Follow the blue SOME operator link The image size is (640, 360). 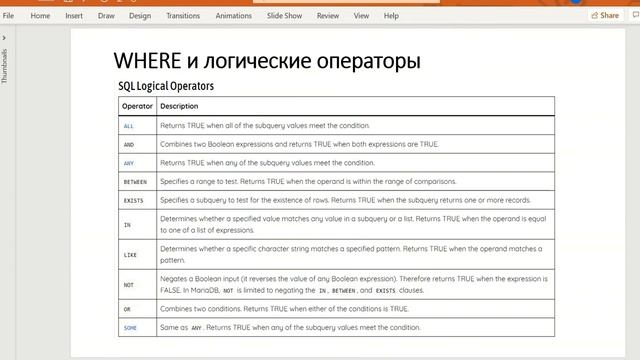coord(130,328)
